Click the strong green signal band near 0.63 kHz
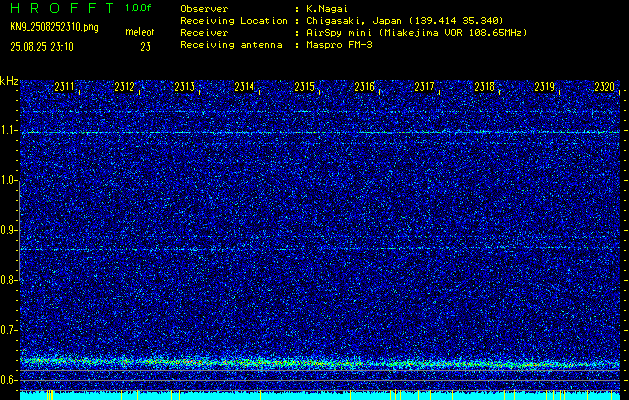Viewport: 629px width, 400px height. [320, 363]
